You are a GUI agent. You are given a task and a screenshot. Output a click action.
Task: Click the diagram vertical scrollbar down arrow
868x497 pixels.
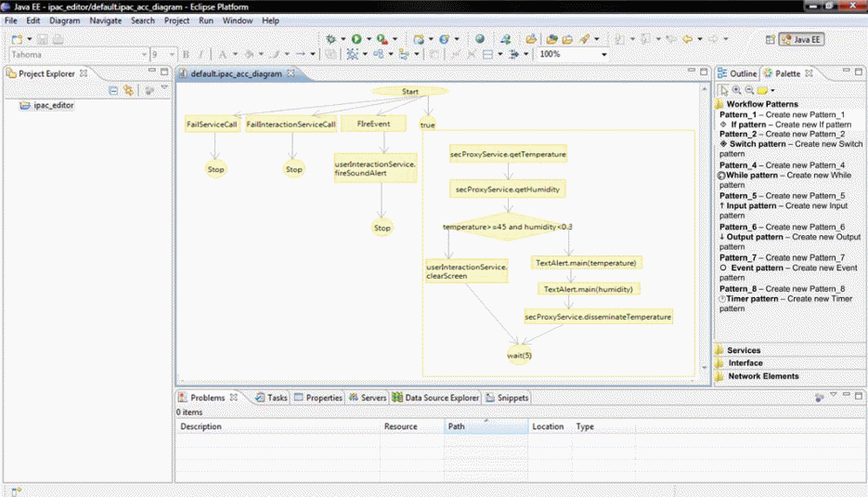click(x=704, y=367)
